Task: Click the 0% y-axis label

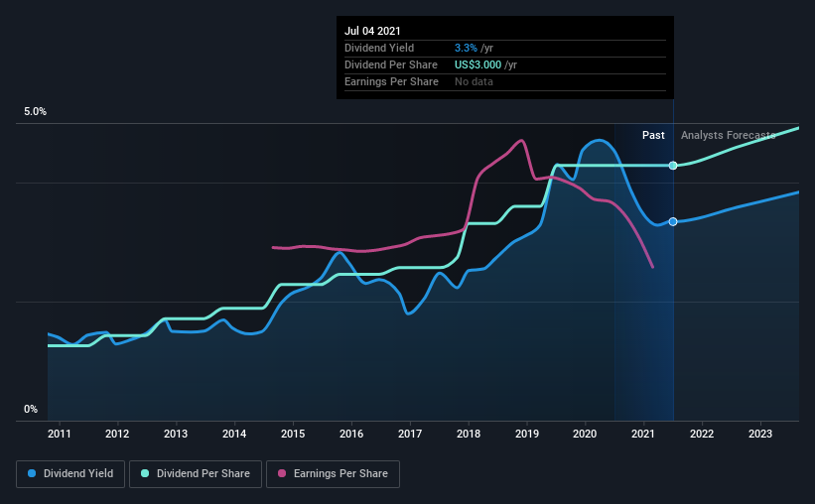Action: pos(31,410)
